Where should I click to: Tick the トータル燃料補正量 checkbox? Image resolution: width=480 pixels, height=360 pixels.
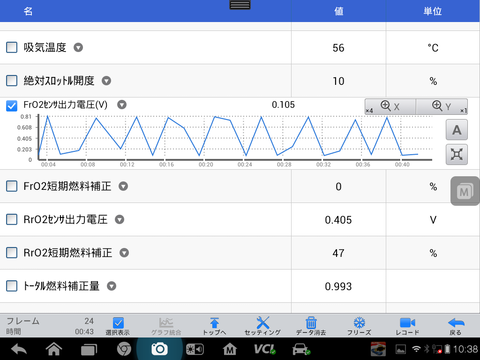pyautogui.click(x=12, y=286)
